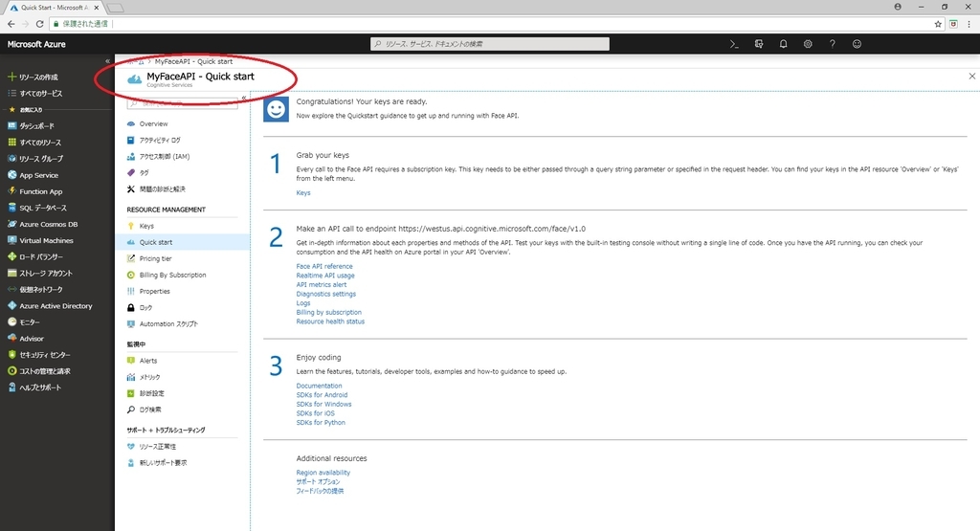This screenshot has width=980, height=531.
Task: Select Keys under Resource Management
Action: (146, 226)
